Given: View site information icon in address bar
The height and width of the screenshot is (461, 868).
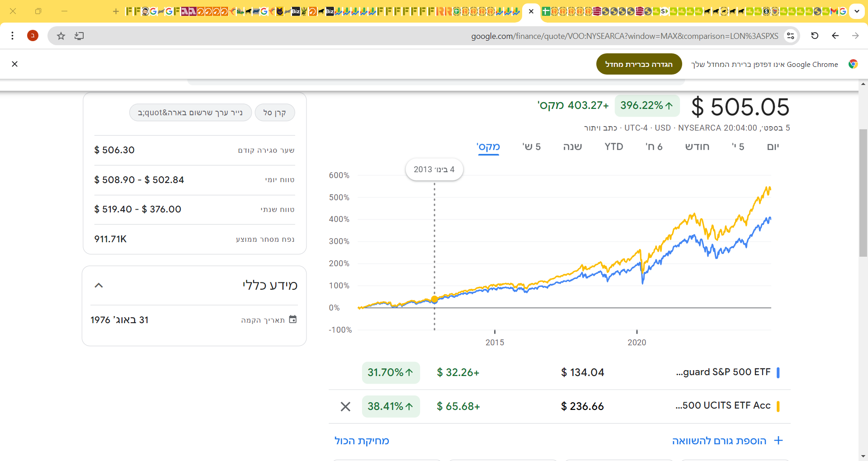Looking at the screenshot, I should (790, 36).
